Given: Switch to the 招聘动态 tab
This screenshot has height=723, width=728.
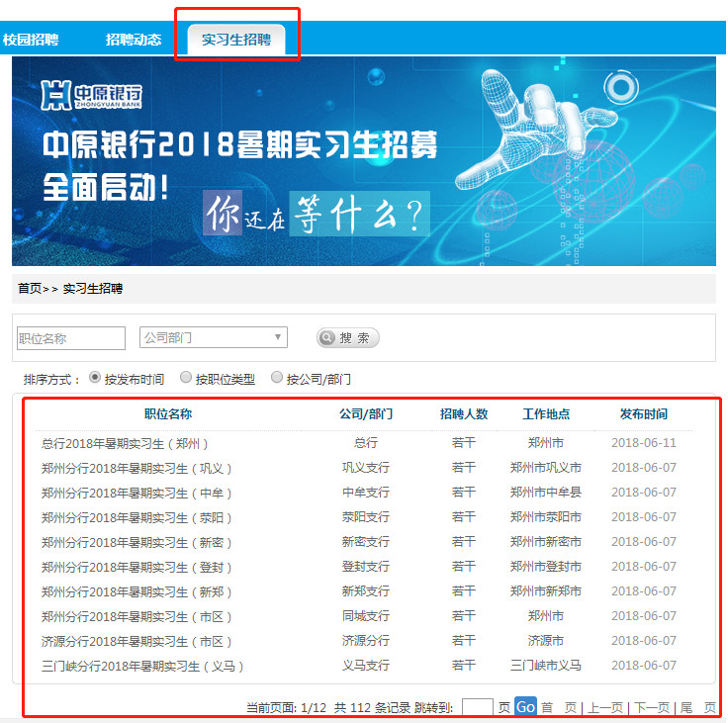Looking at the screenshot, I should (134, 40).
